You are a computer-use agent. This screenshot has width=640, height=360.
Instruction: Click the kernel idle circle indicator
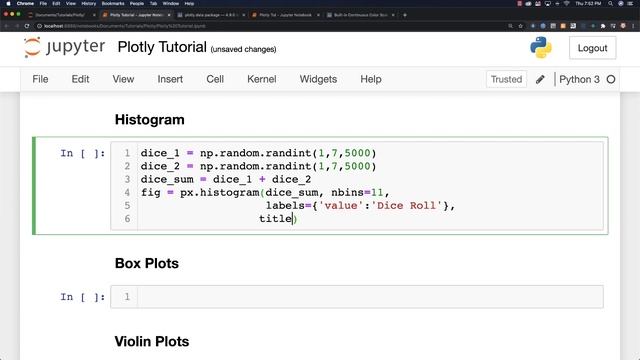tap(611, 79)
